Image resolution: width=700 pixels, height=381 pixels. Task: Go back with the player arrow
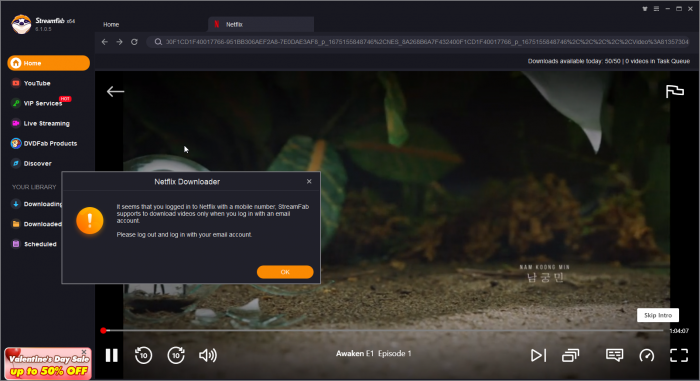pyautogui.click(x=115, y=92)
